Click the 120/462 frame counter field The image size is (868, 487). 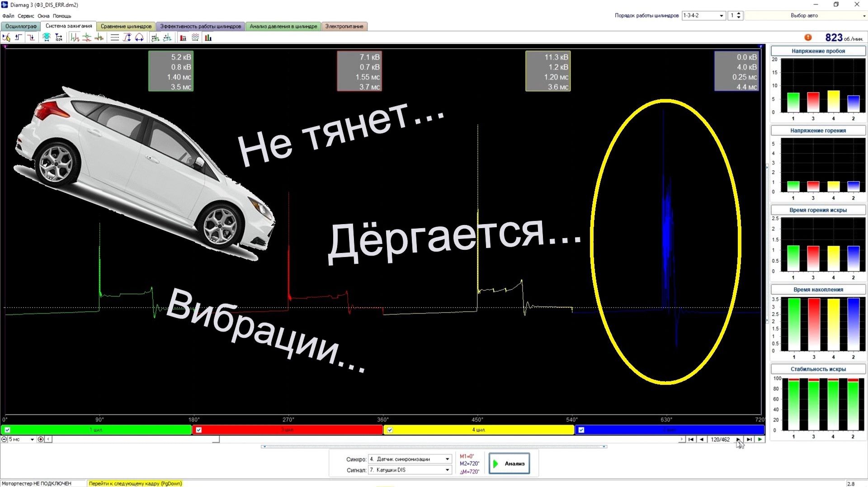pyautogui.click(x=720, y=439)
